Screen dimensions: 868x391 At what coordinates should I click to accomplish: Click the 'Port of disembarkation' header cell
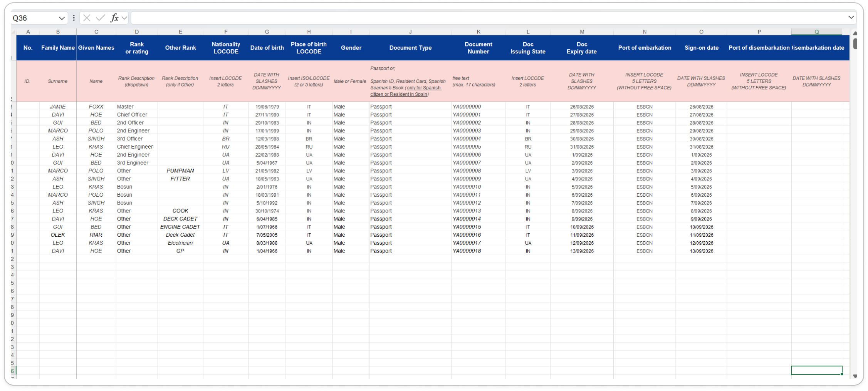[759, 48]
